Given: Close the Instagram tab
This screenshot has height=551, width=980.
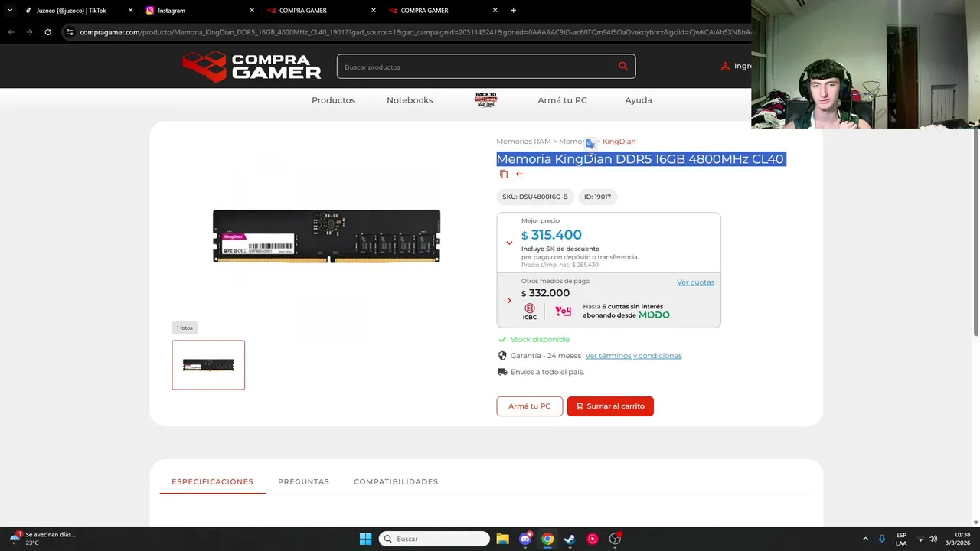Looking at the screenshot, I should point(252,11).
